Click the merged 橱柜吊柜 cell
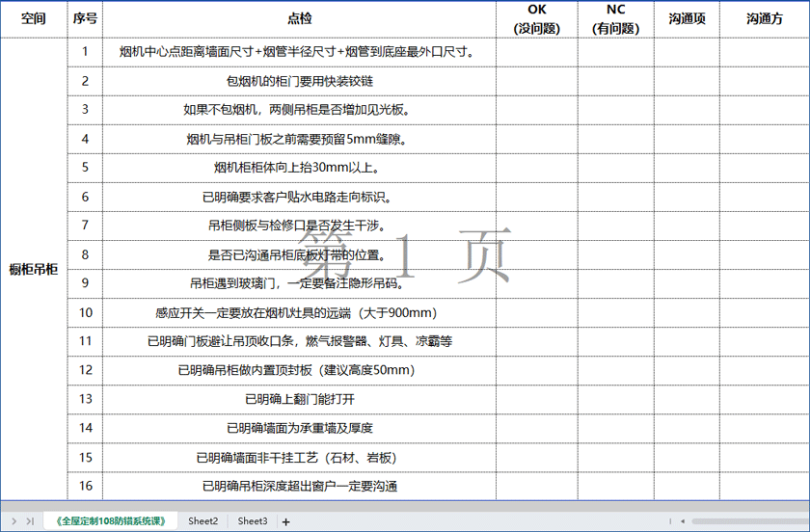 pyautogui.click(x=34, y=269)
